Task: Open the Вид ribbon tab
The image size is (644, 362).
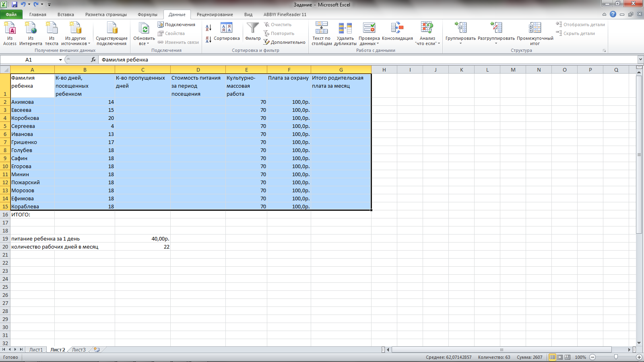Action: (x=248, y=14)
